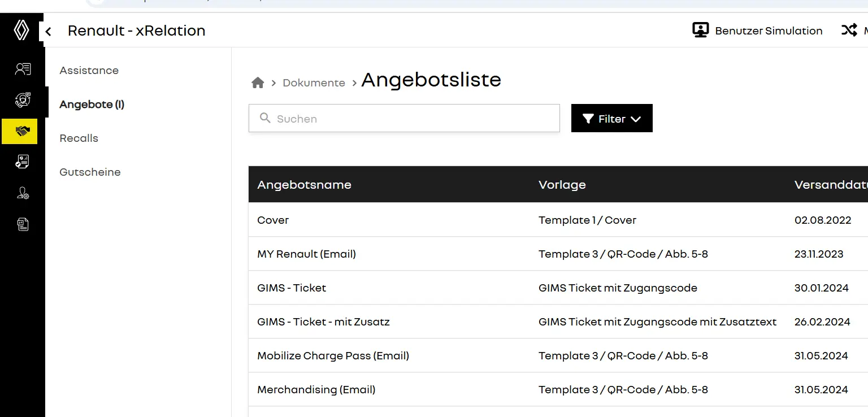868x417 pixels.
Task: Click Template 3 cell in Mobilize Charge Pass row
Action: click(x=623, y=355)
